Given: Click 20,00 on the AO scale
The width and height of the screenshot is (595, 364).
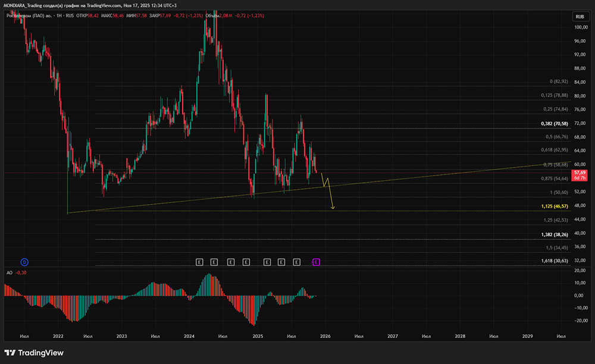Looking at the screenshot, I should tap(580, 271).
